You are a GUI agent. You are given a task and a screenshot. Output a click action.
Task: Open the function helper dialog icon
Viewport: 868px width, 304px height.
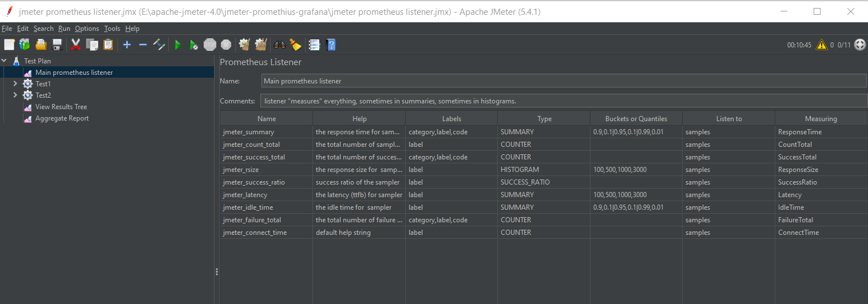coord(314,45)
